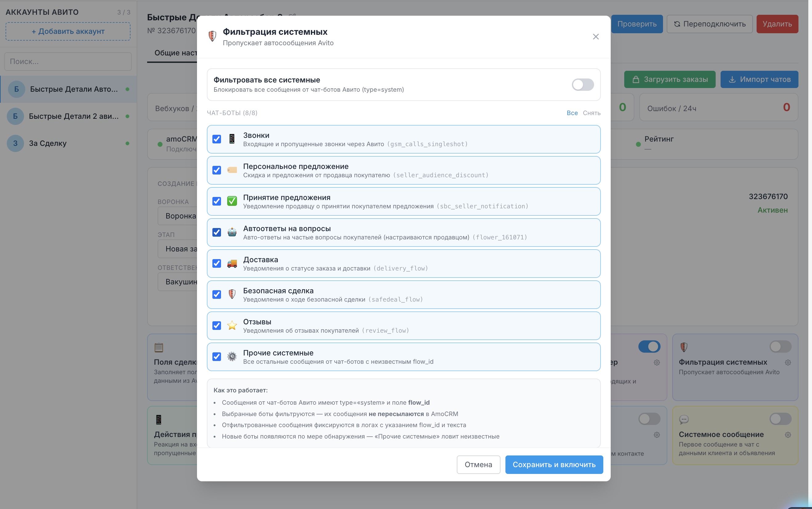Open the responsible dropdown showing Вакушин
Screen dimensions: 812x509
[178, 282]
